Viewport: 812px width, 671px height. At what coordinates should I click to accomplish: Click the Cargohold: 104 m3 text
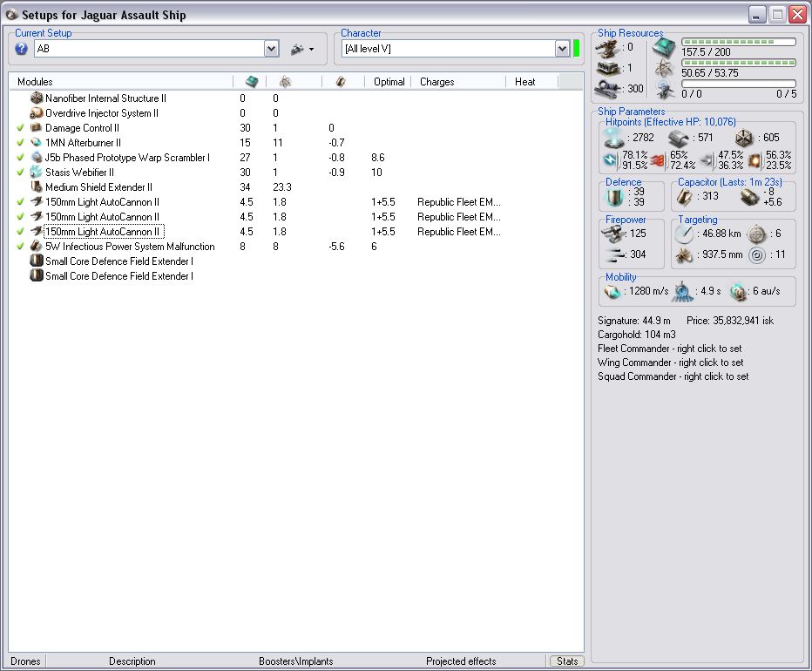[x=637, y=335]
